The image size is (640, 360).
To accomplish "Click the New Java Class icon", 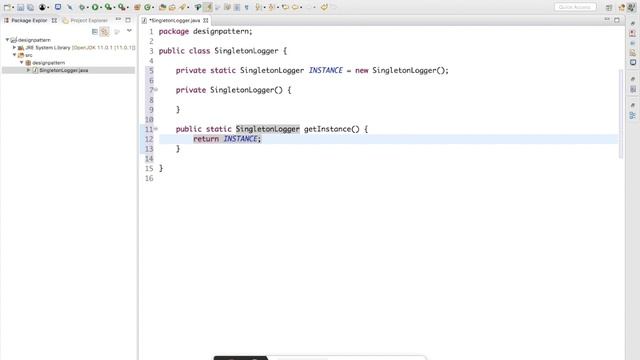I will pyautogui.click(x=148, y=7).
